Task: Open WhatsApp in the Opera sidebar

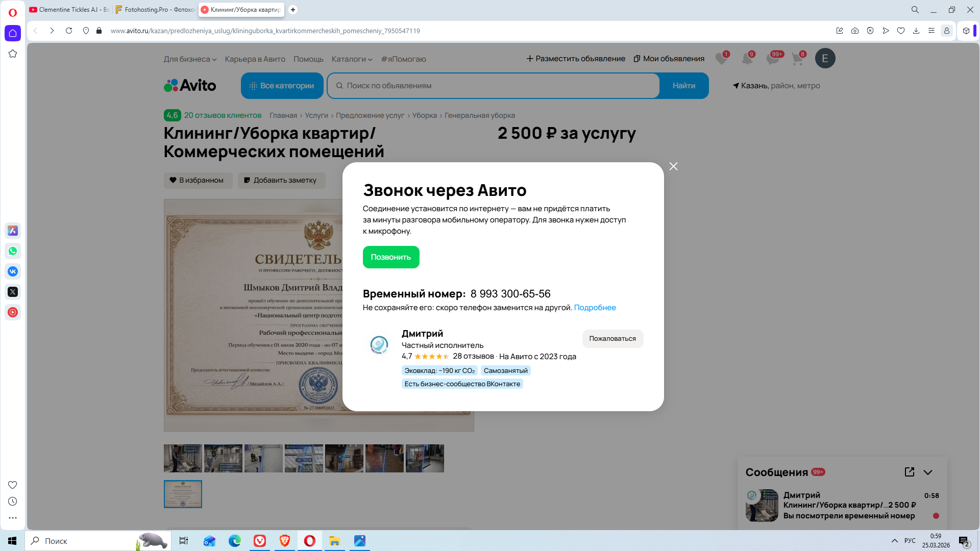Action: [x=13, y=251]
